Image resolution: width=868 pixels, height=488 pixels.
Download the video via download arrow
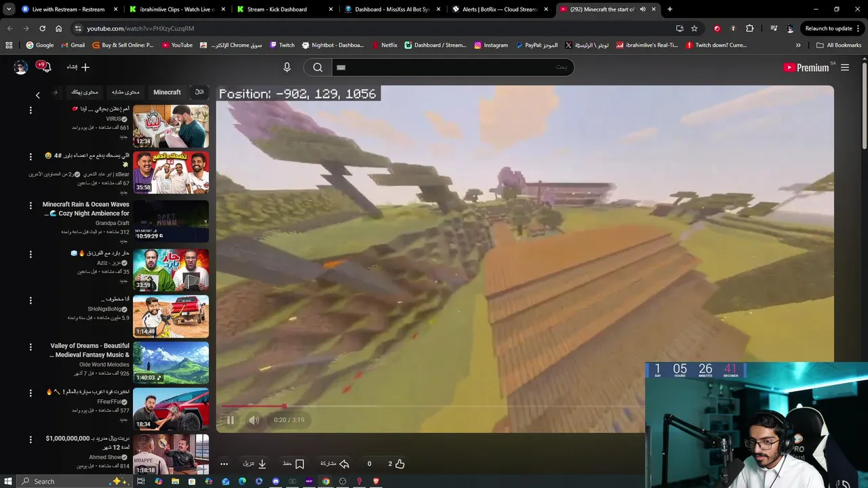[x=262, y=464]
